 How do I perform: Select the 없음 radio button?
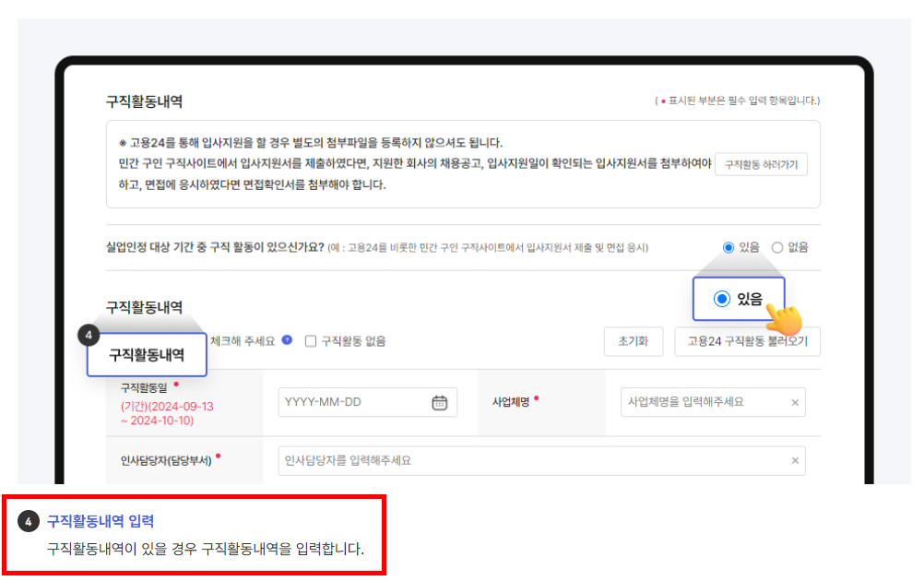(x=776, y=248)
